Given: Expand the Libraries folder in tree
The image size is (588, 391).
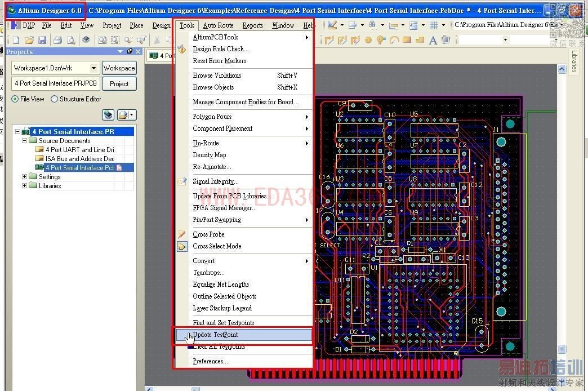Looking at the screenshot, I should (25, 186).
